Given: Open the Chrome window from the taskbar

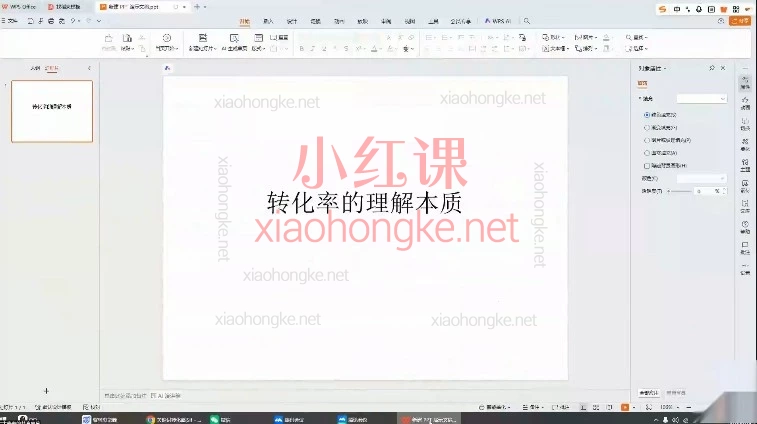Looking at the screenshot, I should click(174, 419).
